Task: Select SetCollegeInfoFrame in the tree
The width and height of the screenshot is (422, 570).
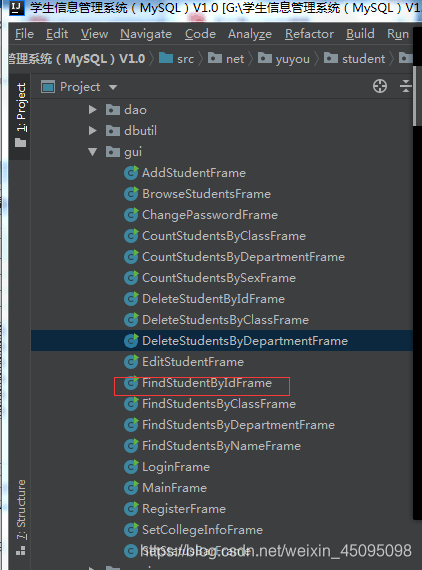Action: point(202,530)
